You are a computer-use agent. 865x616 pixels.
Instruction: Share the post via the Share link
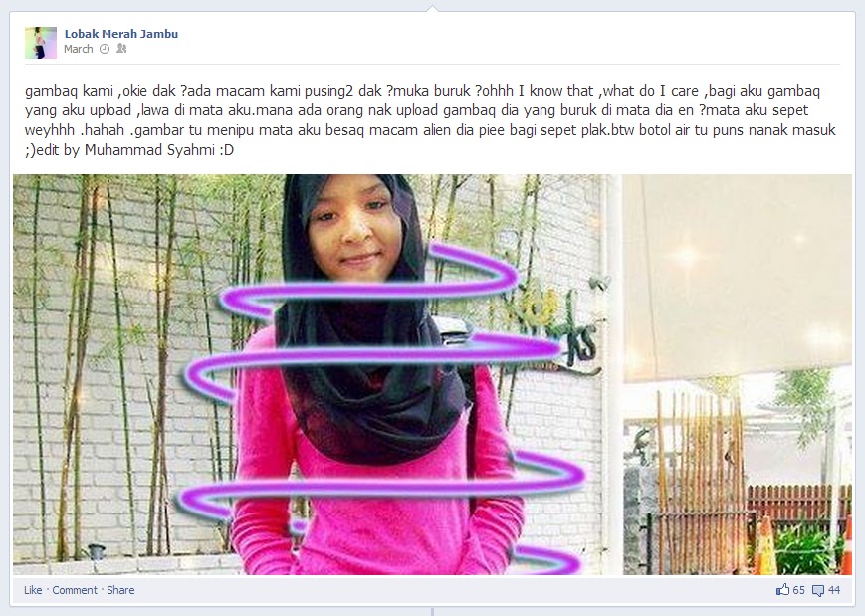click(120, 590)
